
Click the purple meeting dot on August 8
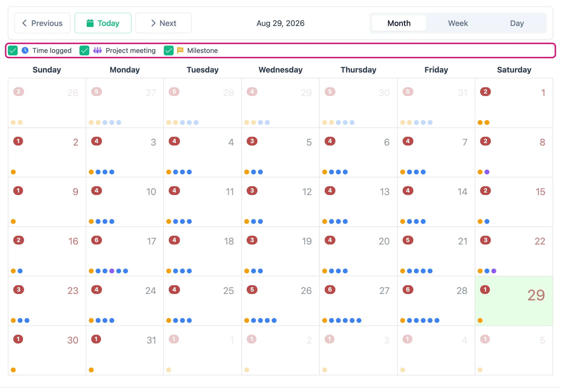tap(487, 172)
